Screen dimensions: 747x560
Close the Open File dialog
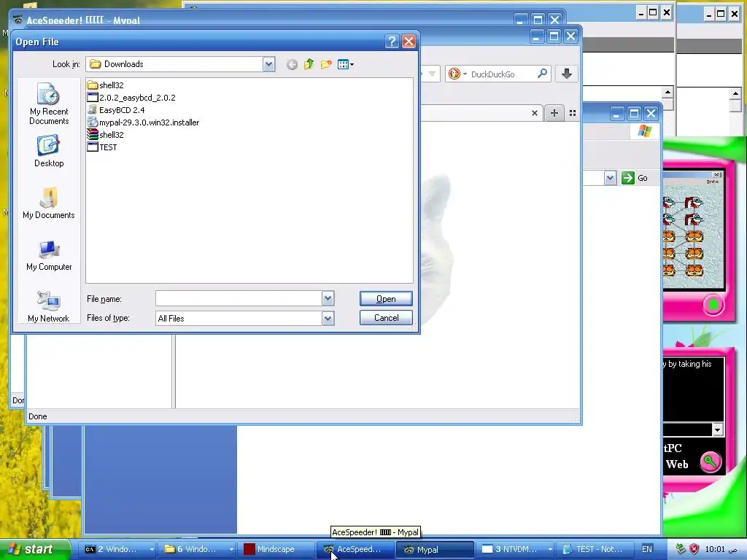pos(409,42)
